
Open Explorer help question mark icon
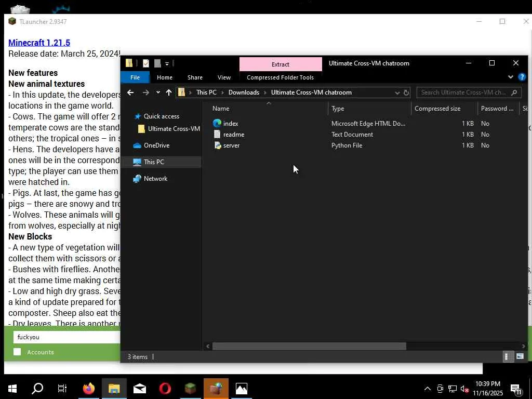pos(522,77)
